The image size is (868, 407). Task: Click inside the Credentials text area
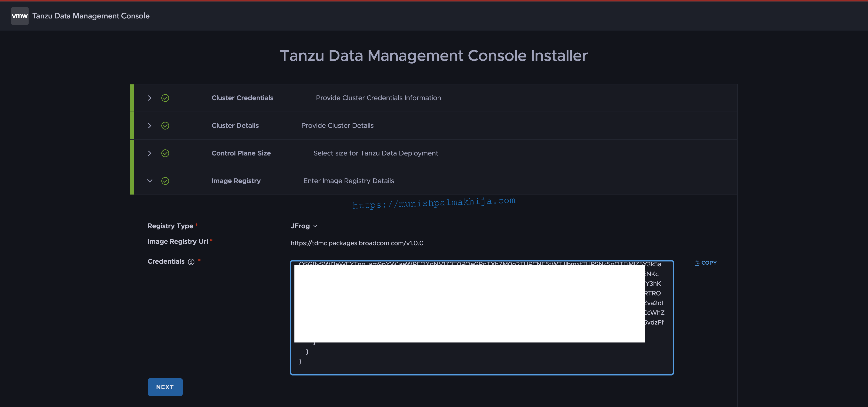[481, 317]
